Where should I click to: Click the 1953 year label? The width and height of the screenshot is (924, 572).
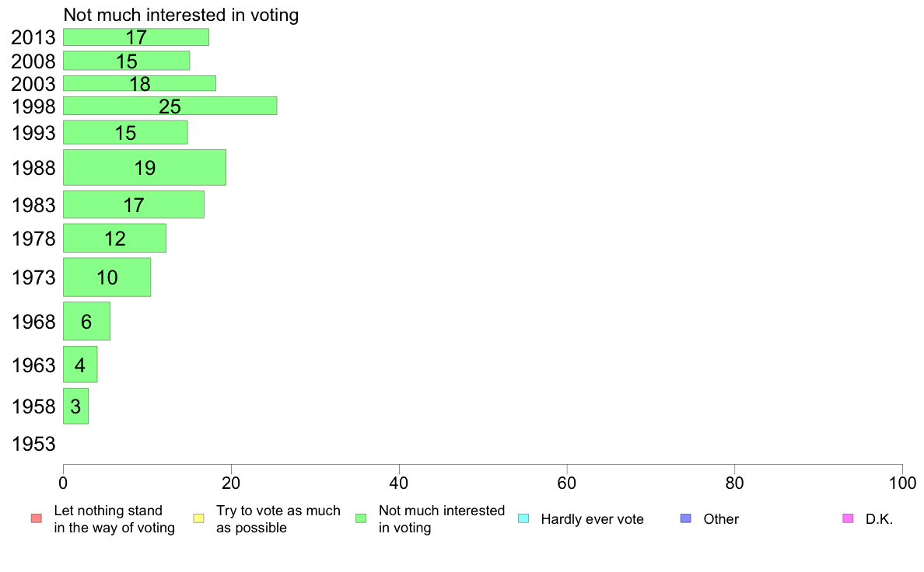pyautogui.click(x=33, y=445)
